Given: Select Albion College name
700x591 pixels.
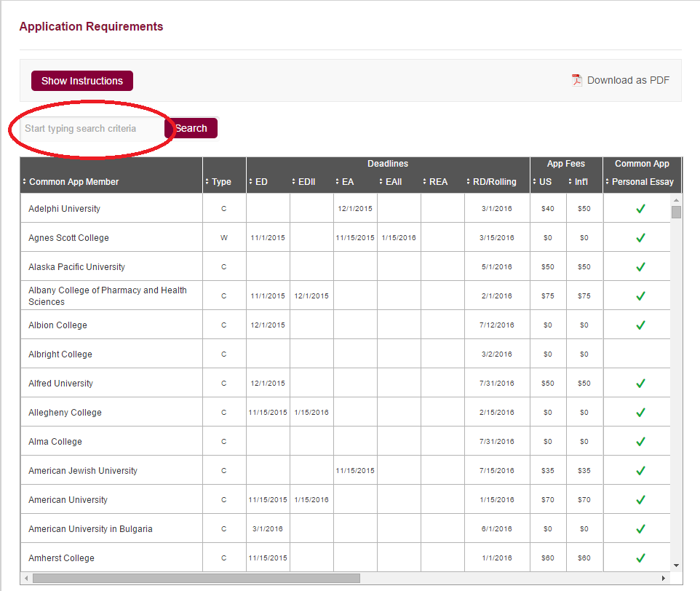Looking at the screenshot, I should 57,325.
